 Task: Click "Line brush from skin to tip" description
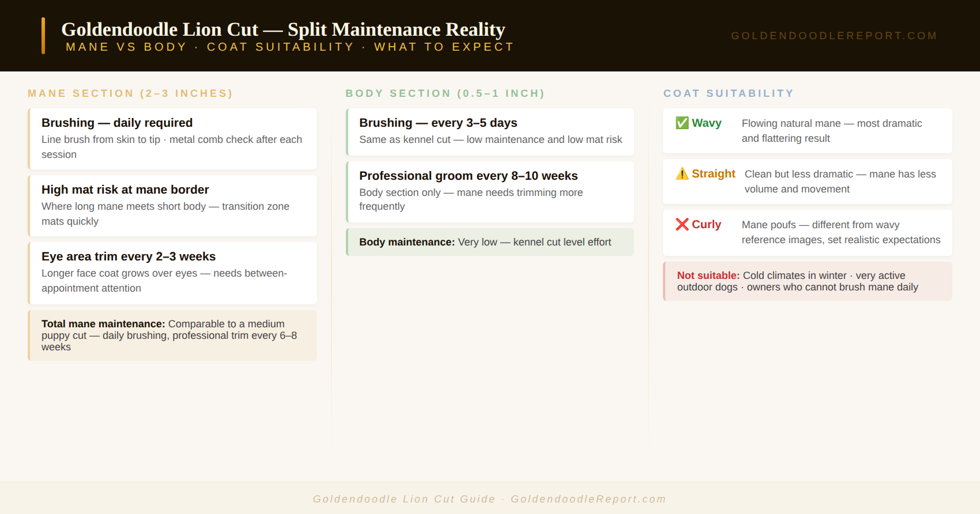(x=172, y=147)
